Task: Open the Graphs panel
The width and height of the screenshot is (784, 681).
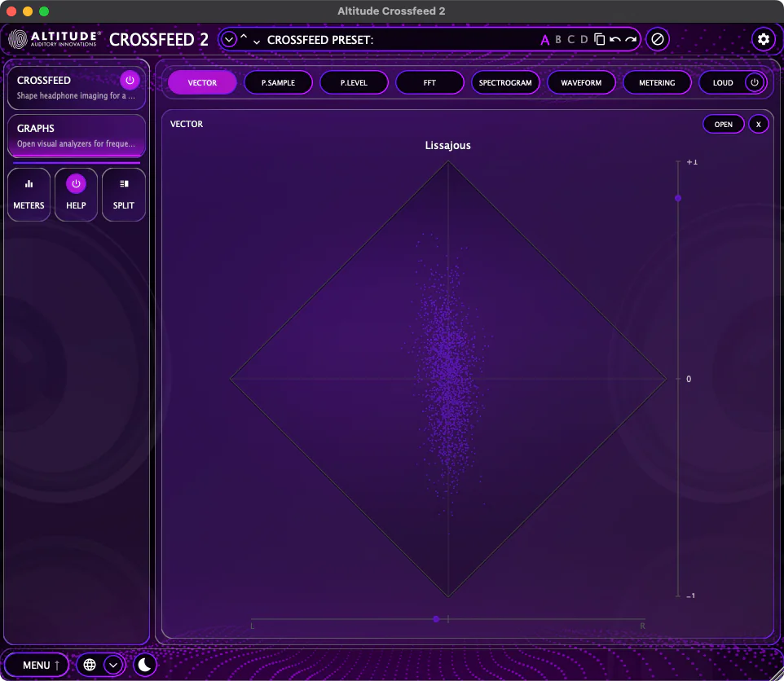Action: tap(76, 135)
